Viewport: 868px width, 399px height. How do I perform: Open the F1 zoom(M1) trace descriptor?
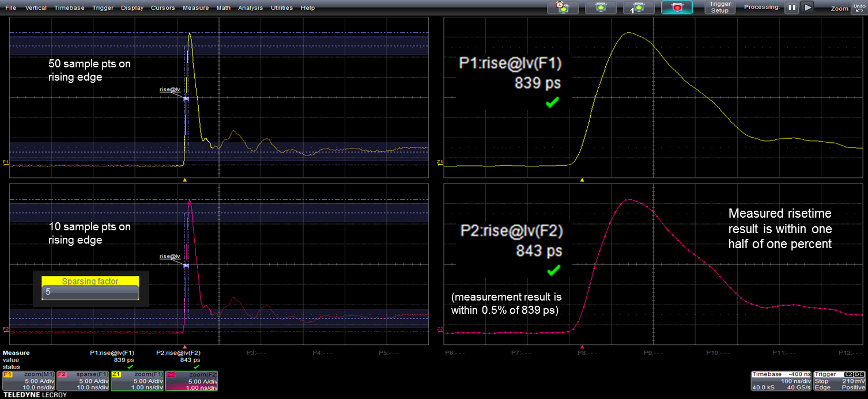30,381
